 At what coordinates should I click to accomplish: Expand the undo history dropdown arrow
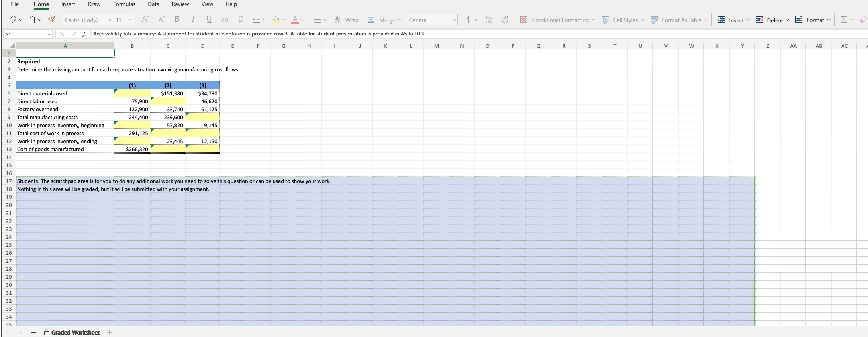(21, 20)
